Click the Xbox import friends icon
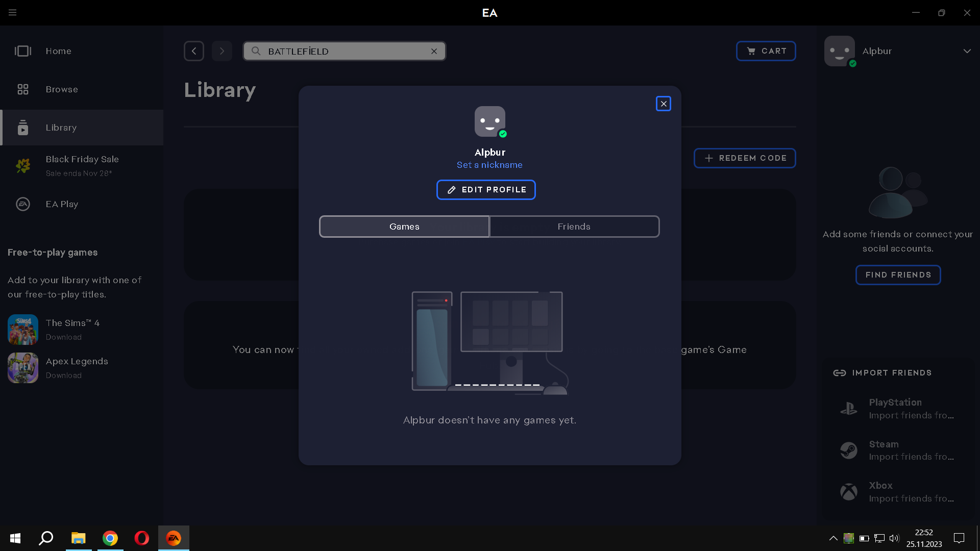Viewport: 980px width, 551px height. point(849,492)
